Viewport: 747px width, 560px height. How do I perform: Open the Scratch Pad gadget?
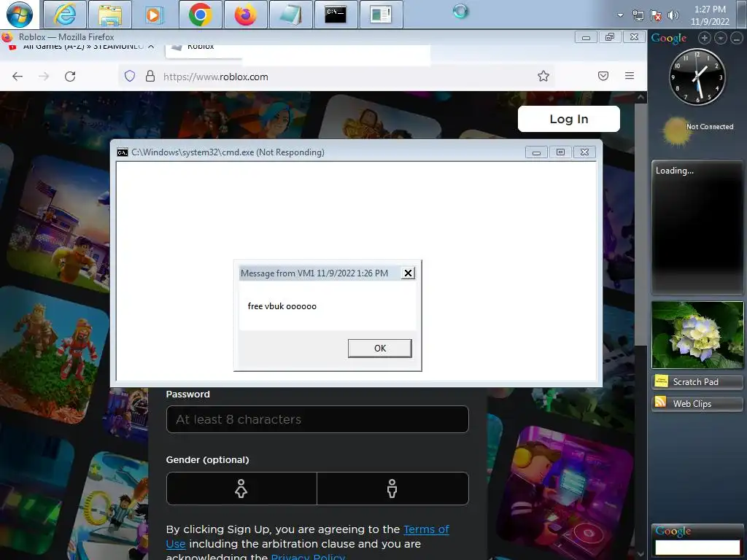click(697, 382)
